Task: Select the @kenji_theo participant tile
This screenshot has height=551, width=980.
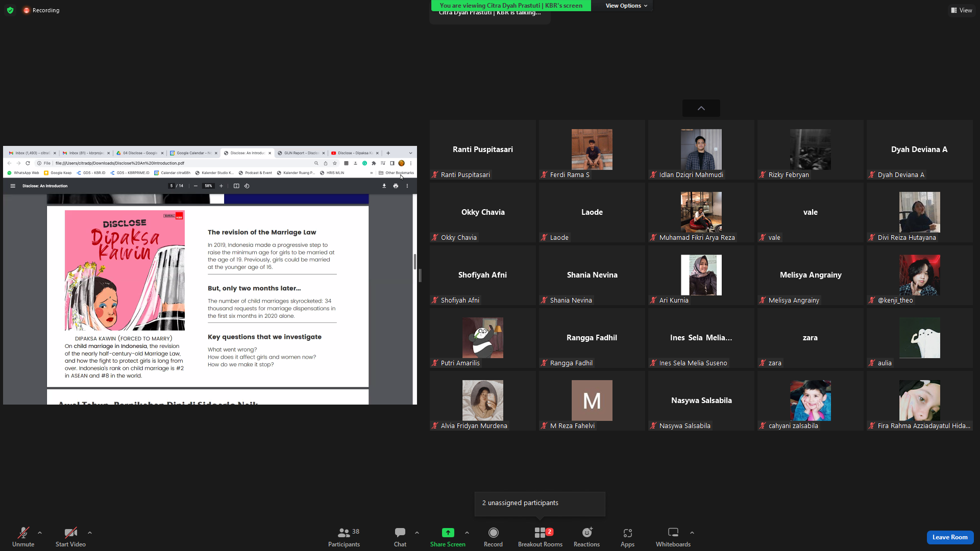Action: click(920, 275)
